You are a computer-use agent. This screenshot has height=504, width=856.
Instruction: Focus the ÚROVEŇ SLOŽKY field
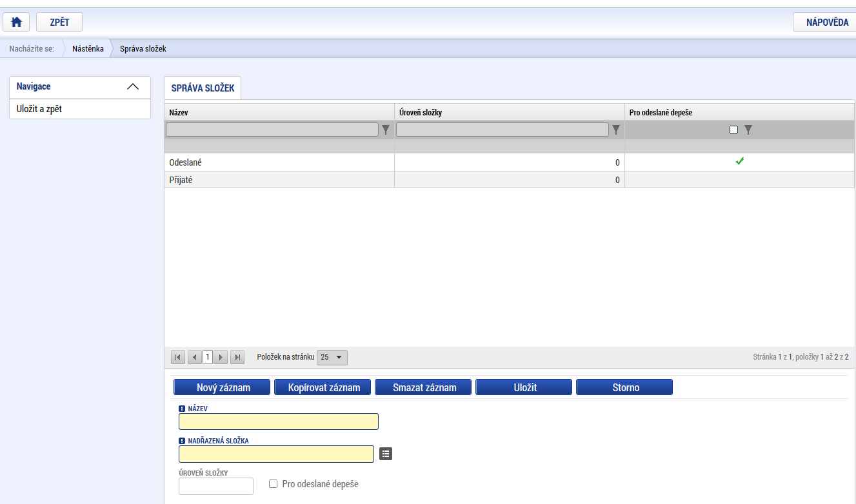(x=216, y=486)
